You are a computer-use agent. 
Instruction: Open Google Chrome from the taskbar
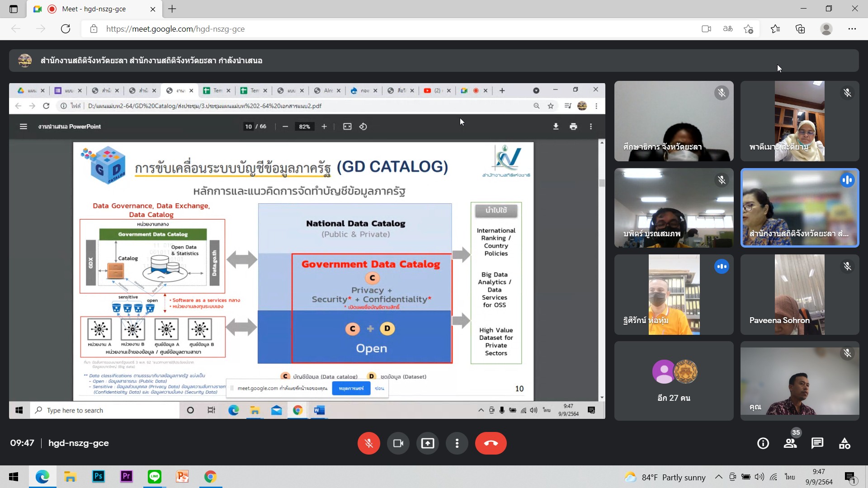coord(210,477)
